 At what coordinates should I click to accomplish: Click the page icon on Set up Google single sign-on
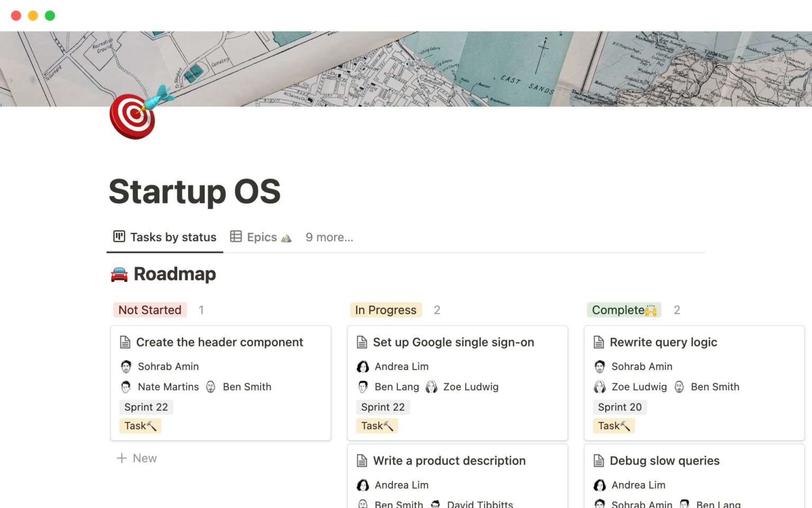point(362,342)
